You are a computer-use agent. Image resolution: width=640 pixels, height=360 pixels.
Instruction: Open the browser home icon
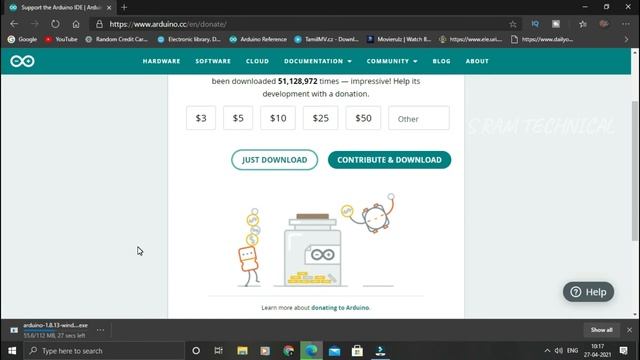(76, 24)
